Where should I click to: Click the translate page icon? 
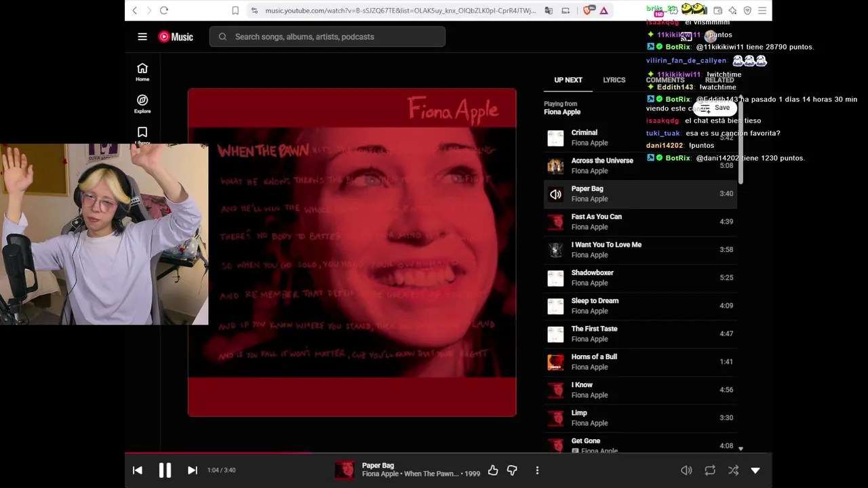(549, 10)
